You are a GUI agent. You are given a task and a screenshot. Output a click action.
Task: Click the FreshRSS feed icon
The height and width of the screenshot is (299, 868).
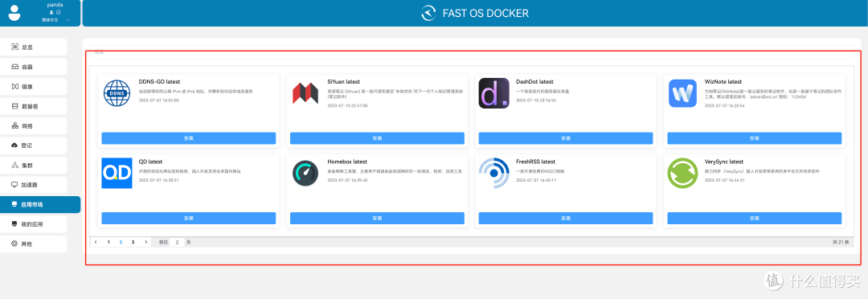point(493,174)
